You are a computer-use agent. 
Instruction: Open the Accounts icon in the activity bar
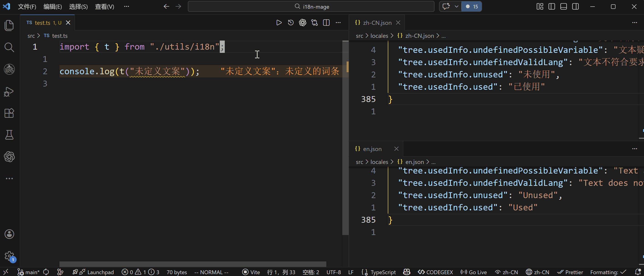(x=9, y=234)
